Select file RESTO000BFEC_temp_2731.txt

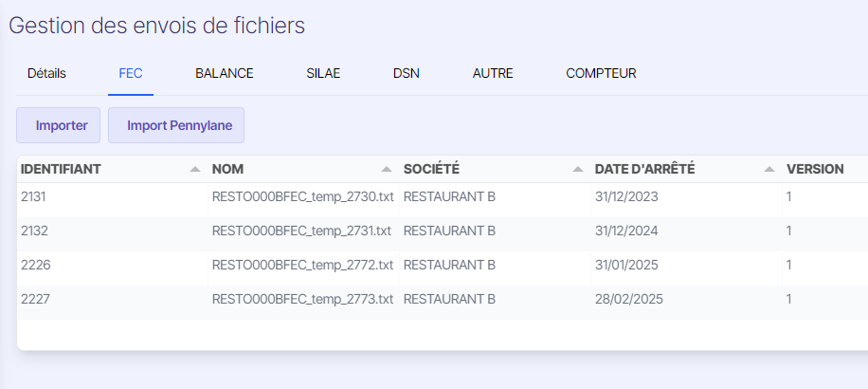[301, 232]
